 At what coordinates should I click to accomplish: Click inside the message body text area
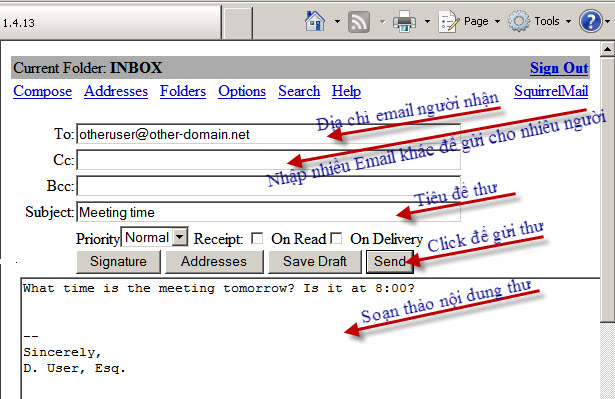point(310,338)
